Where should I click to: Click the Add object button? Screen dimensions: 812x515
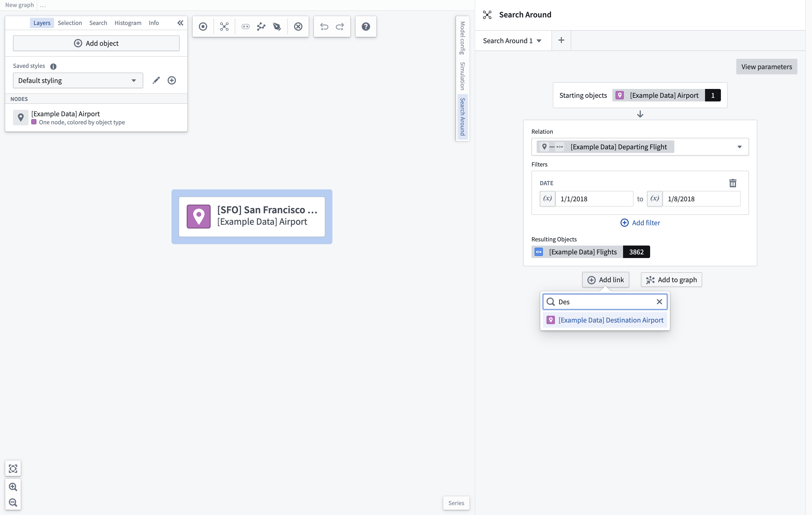tap(96, 43)
